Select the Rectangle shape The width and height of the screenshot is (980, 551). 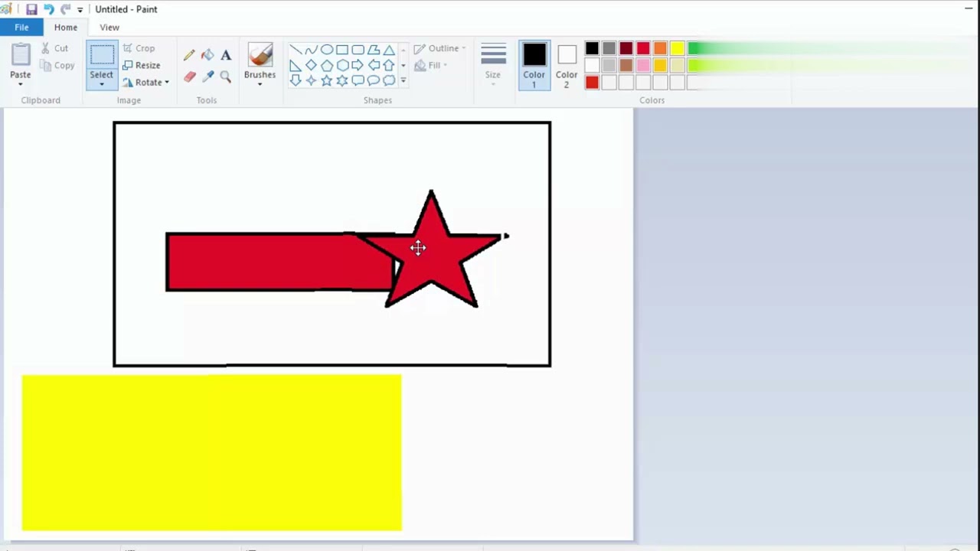click(342, 50)
